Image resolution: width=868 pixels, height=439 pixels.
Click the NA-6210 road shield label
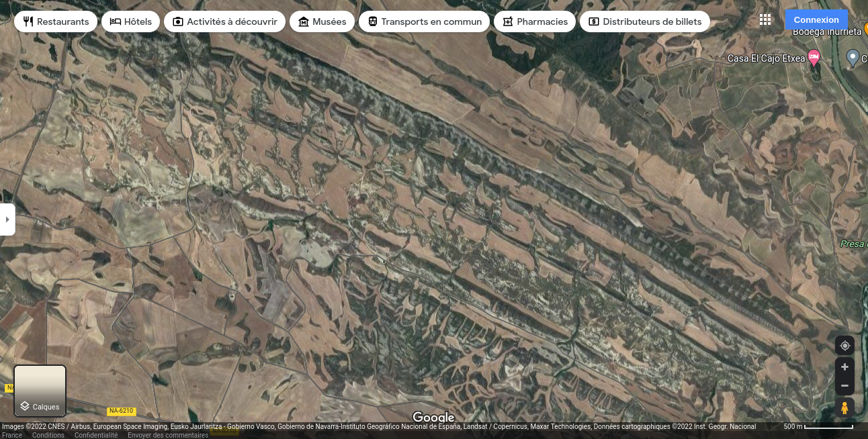(x=122, y=411)
